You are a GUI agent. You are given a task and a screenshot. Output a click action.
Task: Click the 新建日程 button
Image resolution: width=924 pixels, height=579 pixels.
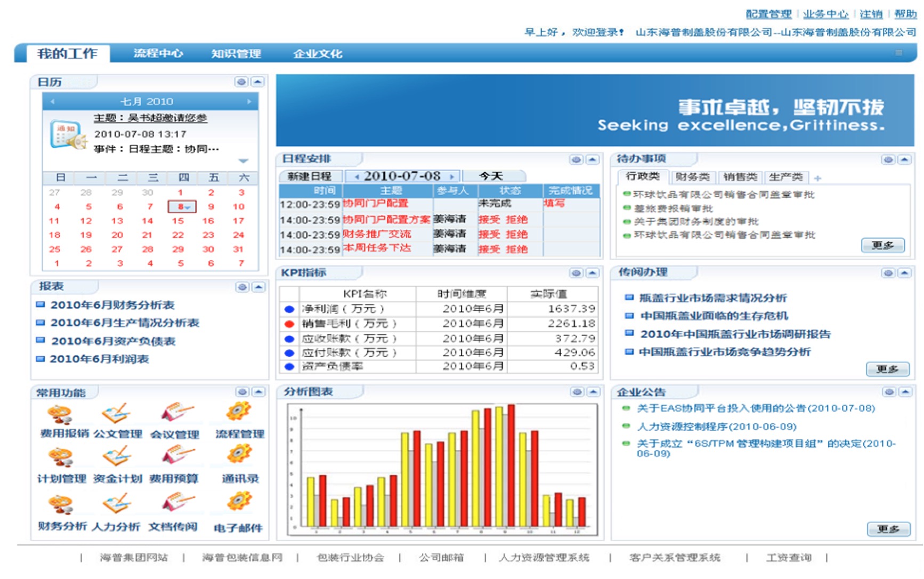click(310, 176)
